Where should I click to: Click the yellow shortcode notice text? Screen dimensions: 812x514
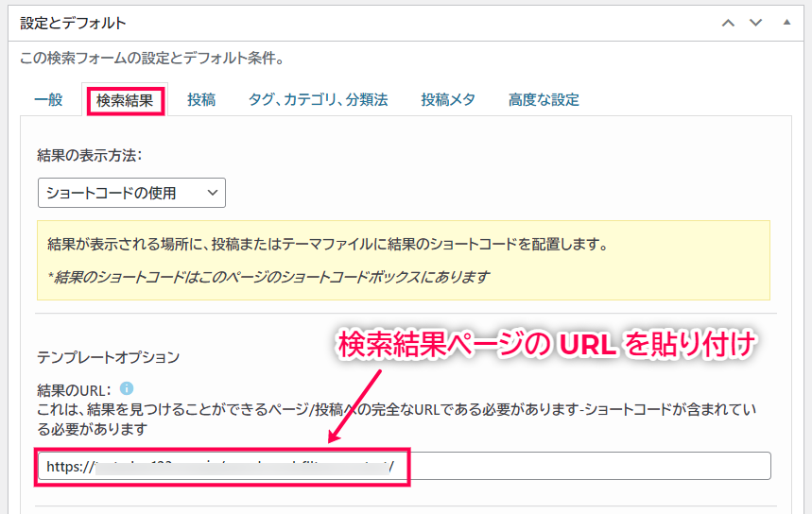point(404,261)
